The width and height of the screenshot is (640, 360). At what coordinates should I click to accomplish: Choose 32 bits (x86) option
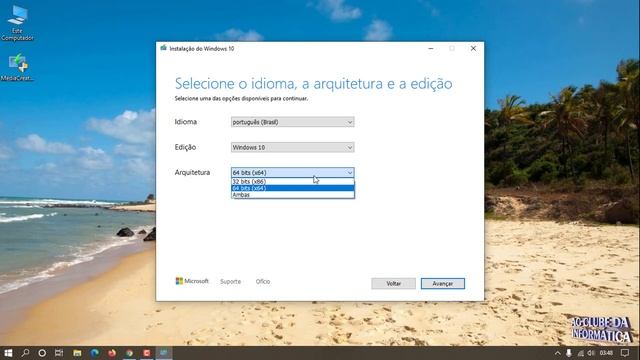coord(293,181)
